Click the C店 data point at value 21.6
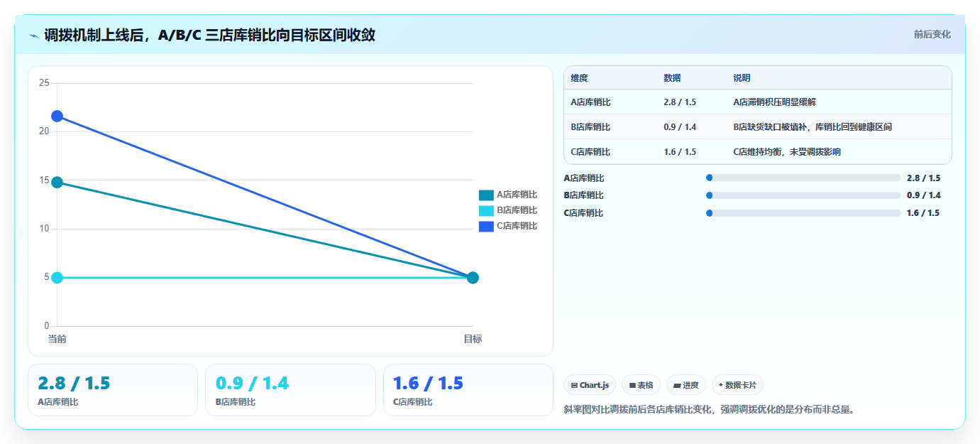Image resolution: width=980 pixels, height=444 pixels. click(x=57, y=116)
